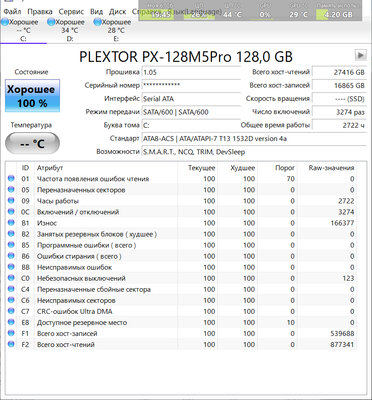Click the temperature -- °C button
The height and width of the screenshot is (400, 372).
(32, 144)
